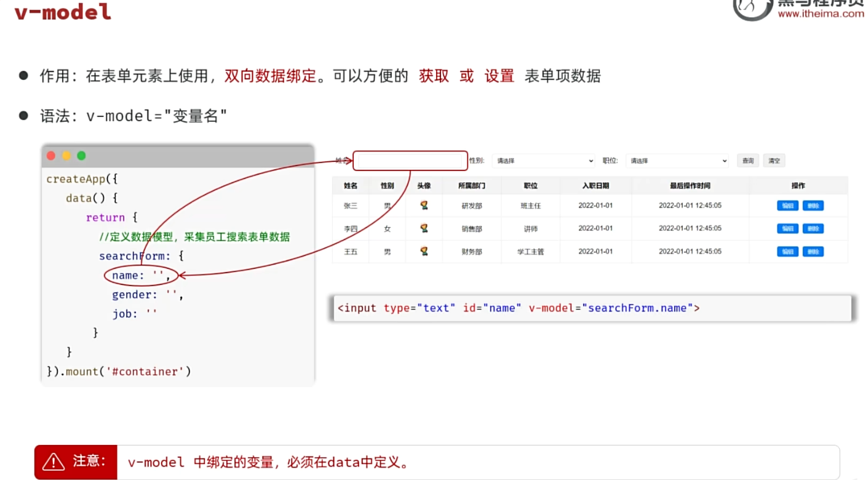Screen dimensions: 868x480
Task: Expand the 职位 selector's chevron arrow
Action: [726, 161]
